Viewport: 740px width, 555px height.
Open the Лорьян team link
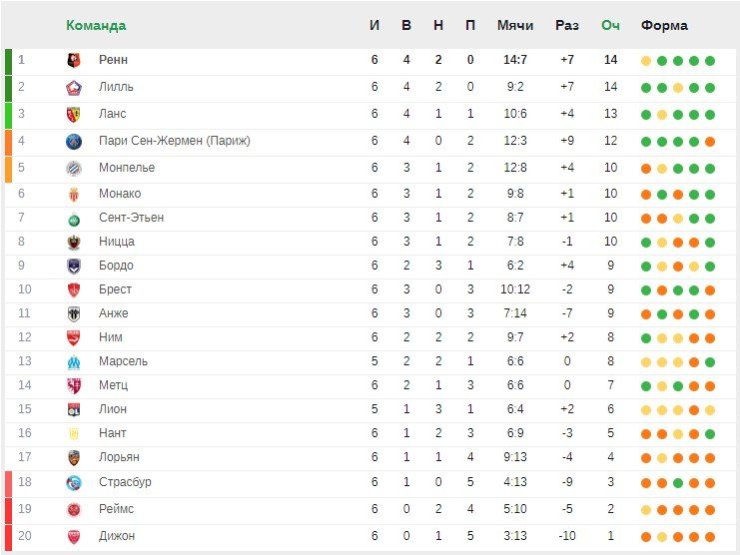(119, 457)
